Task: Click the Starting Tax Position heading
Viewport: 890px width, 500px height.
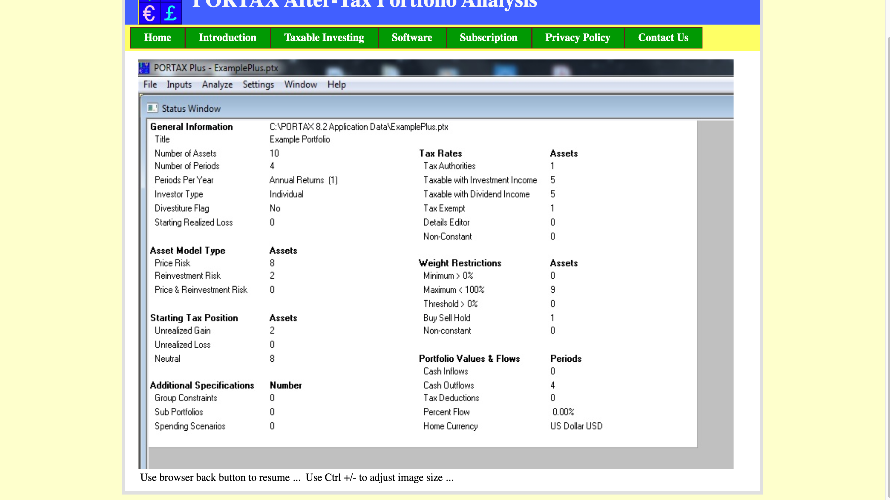Action: point(194,318)
